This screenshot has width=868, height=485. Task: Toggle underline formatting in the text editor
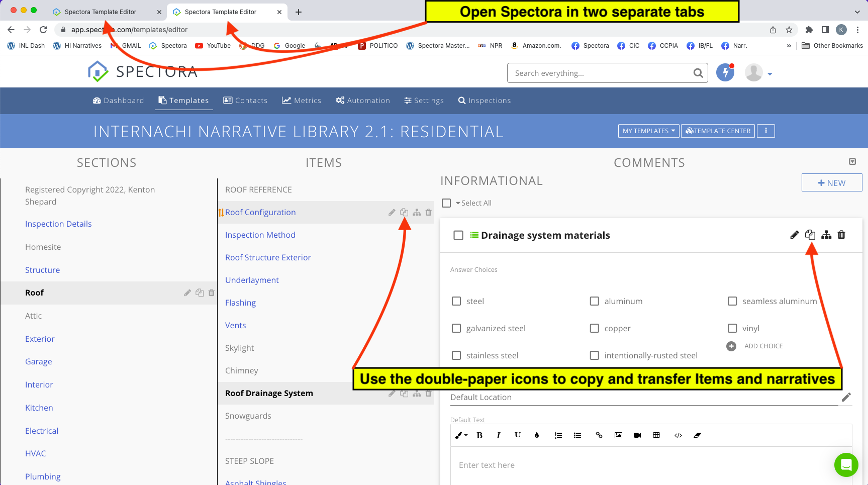pyautogui.click(x=518, y=435)
